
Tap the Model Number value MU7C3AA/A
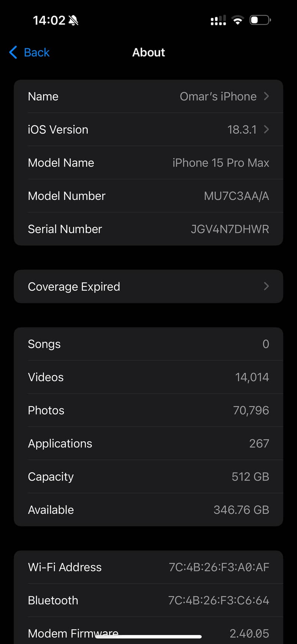236,196
